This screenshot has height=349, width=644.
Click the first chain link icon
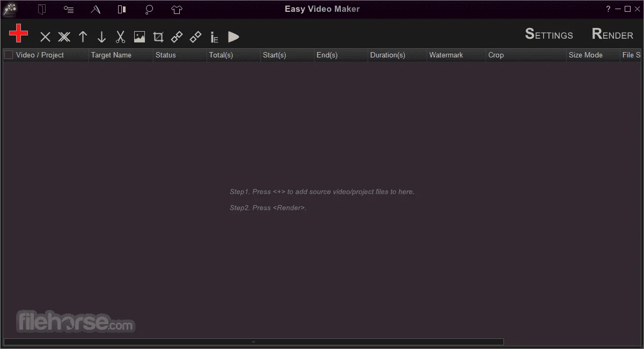177,37
